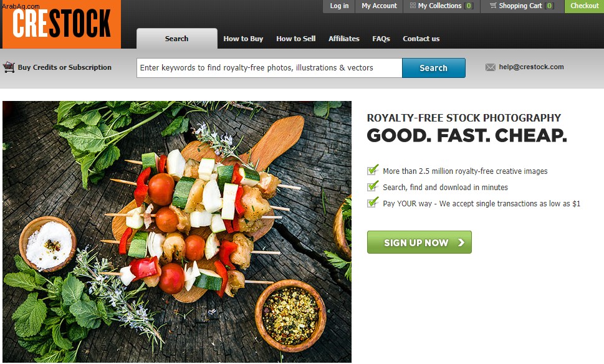604x364 pixels.
Task: Focus the keyword search input field
Action: click(x=269, y=68)
